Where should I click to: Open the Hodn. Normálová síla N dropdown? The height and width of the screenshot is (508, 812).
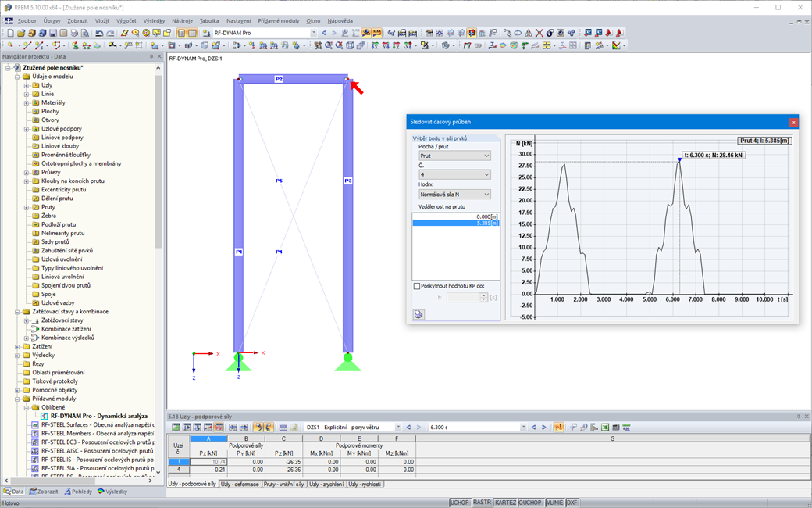pyautogui.click(x=454, y=195)
